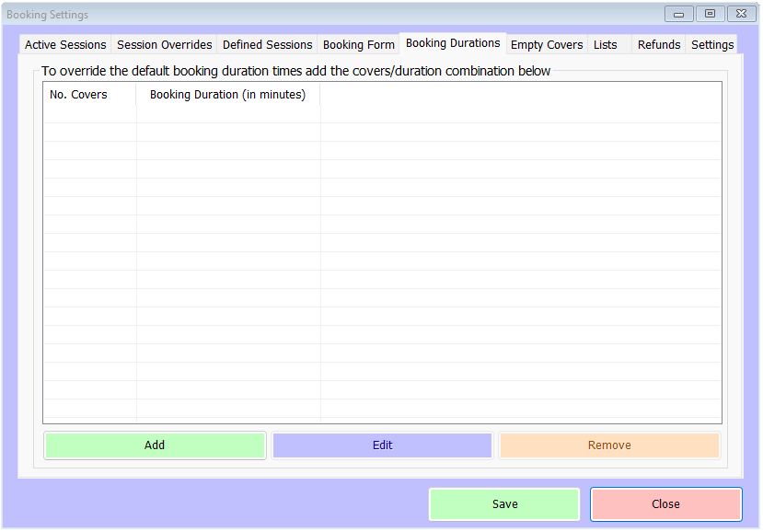Maximize the Booking Settings window
Screen dimensions: 763x532
(x=710, y=14)
